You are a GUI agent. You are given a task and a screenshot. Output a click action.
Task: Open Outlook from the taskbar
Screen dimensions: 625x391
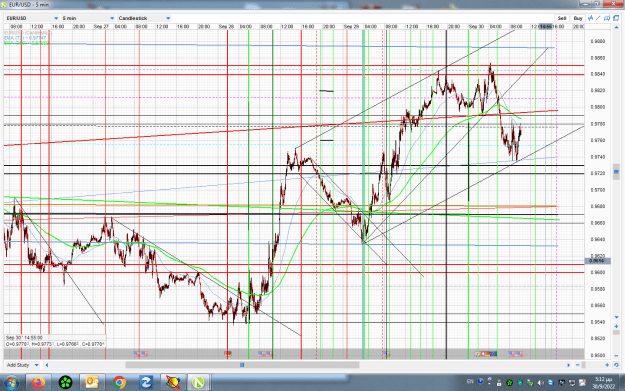pyautogui.click(x=92, y=383)
